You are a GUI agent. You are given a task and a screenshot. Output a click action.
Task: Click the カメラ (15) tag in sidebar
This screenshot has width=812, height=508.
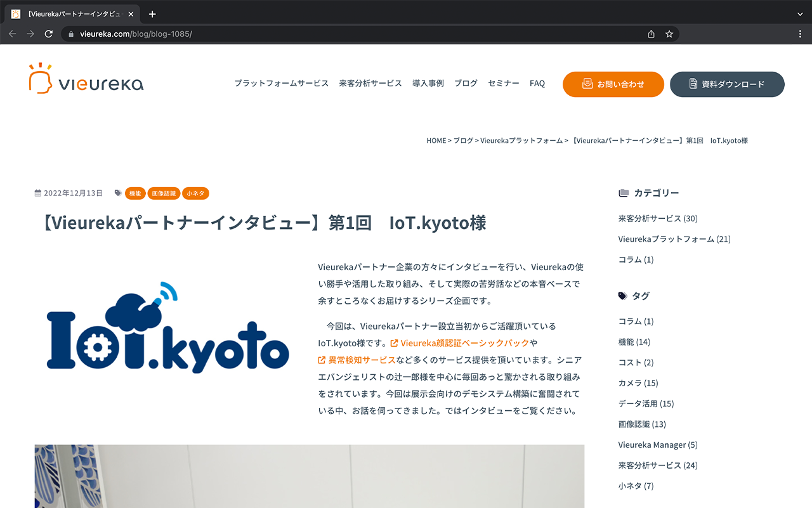coord(637,382)
